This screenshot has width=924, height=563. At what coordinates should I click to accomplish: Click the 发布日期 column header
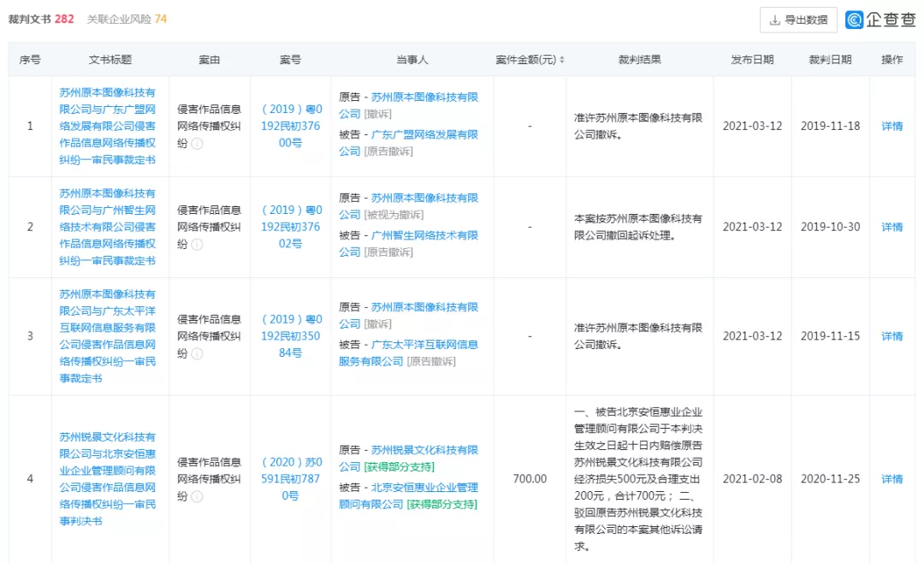(x=753, y=60)
